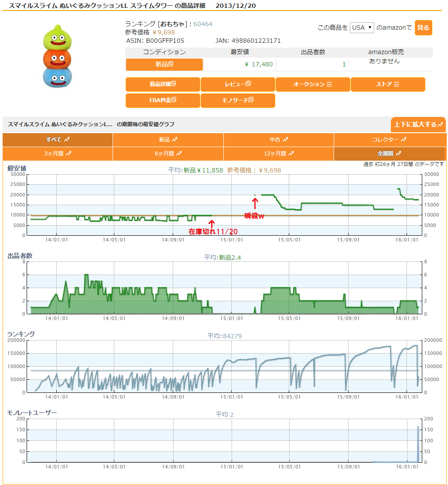This screenshot has width=448, height=485.
Task: Click the chart icon on 上下に拡大する
Action: coord(440,124)
